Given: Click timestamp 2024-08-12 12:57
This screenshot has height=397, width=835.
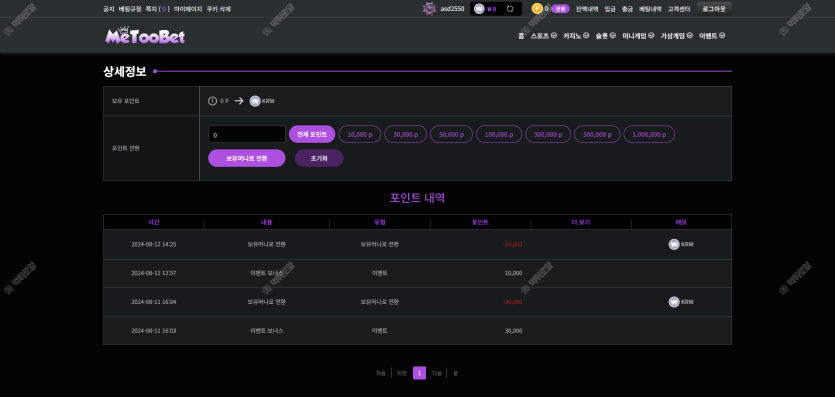Looking at the screenshot, I should tap(154, 273).
